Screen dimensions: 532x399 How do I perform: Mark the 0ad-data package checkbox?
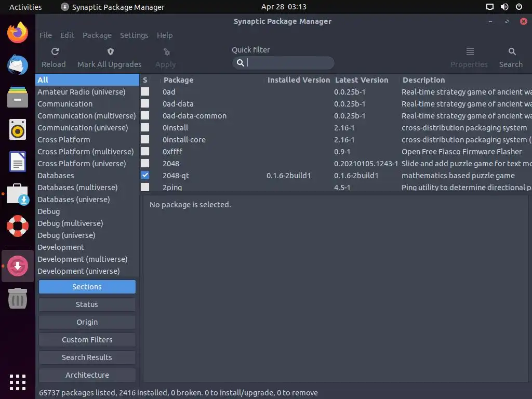tap(145, 103)
